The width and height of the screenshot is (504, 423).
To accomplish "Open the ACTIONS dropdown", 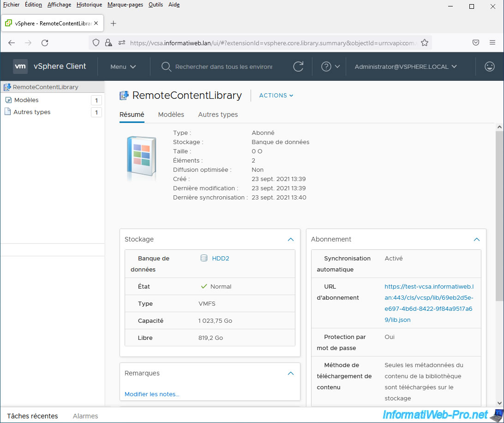I will coord(276,96).
